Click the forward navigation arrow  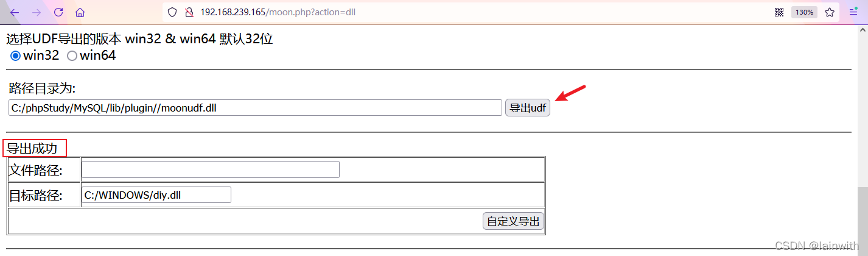(x=37, y=12)
